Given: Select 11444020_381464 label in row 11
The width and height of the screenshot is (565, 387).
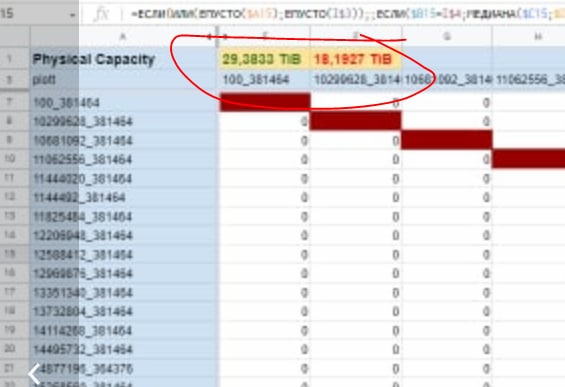Looking at the screenshot, I should coord(124,179).
